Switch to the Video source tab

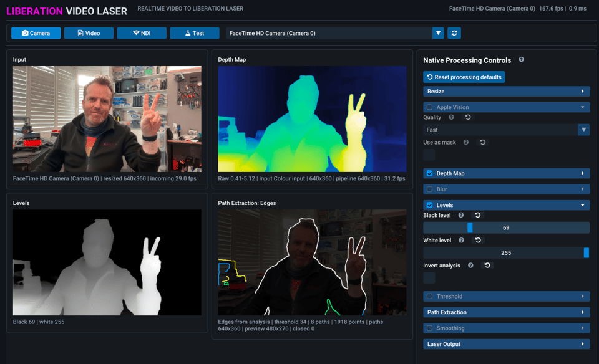89,33
